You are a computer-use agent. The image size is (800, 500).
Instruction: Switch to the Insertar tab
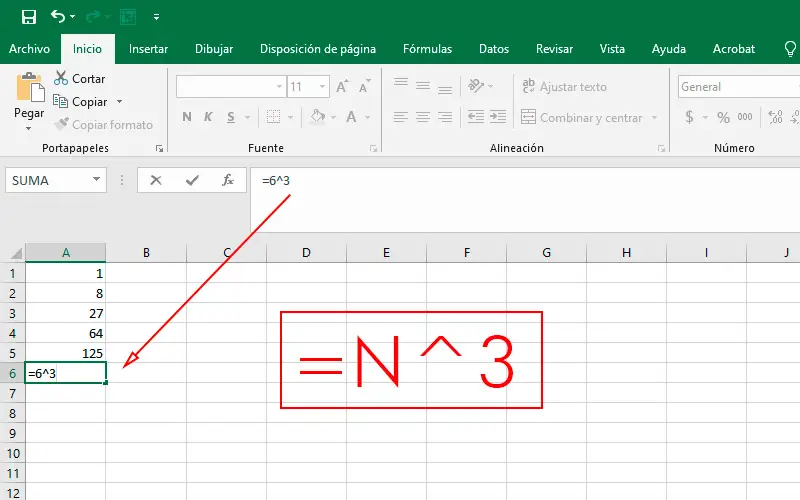tap(148, 49)
